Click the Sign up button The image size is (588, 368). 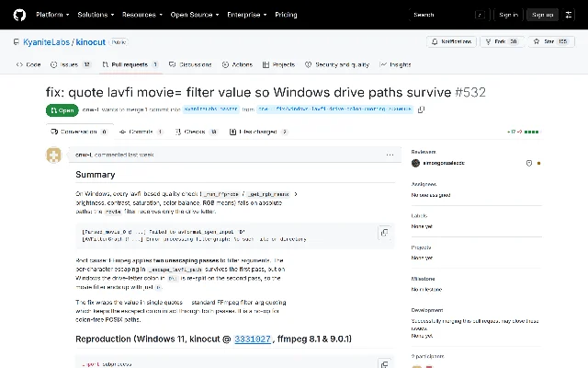[x=542, y=15]
